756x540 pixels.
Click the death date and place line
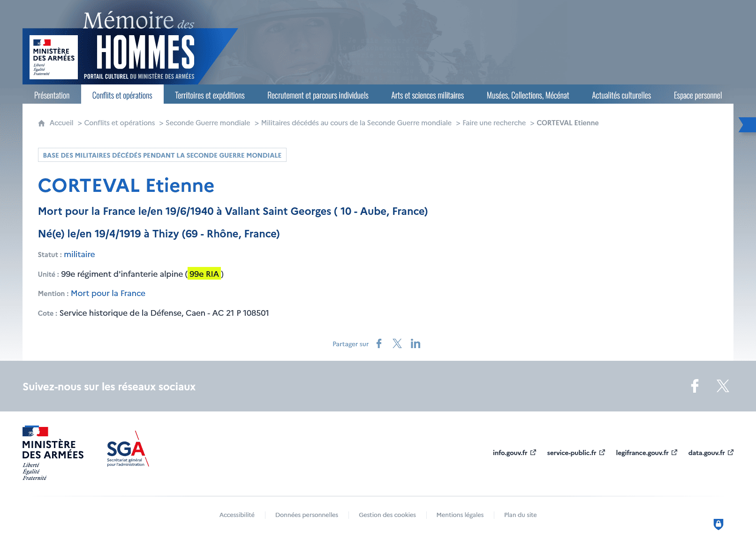pyautogui.click(x=233, y=211)
